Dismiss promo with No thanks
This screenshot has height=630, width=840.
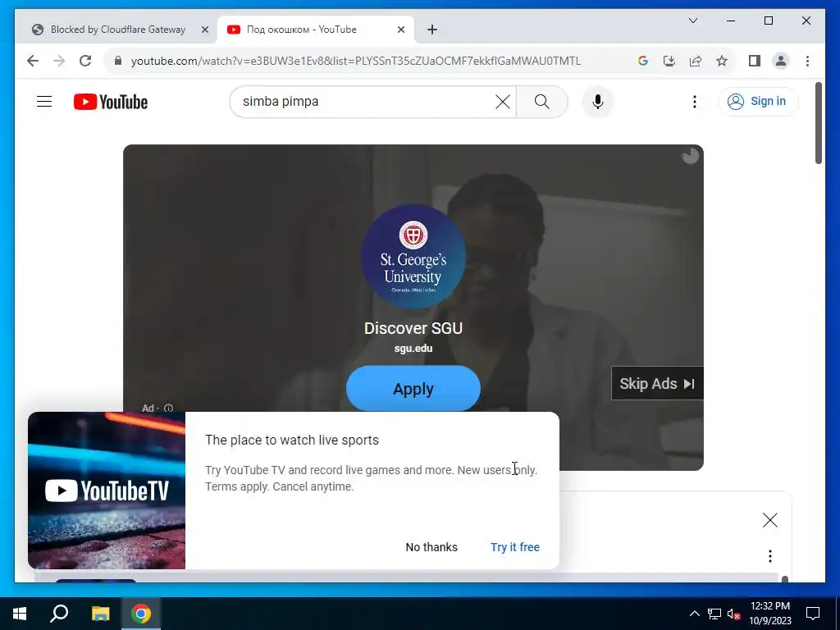click(431, 547)
